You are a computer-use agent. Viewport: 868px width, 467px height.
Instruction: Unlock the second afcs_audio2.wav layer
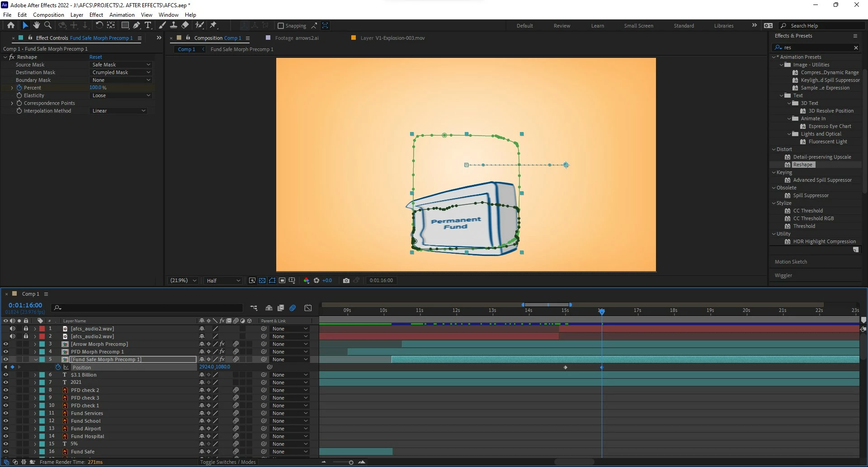(x=26, y=336)
